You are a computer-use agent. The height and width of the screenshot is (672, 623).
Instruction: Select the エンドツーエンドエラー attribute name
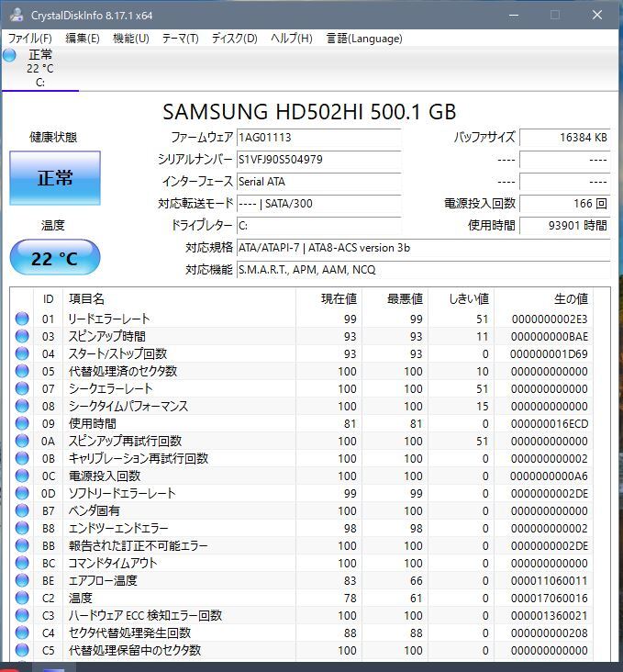click(118, 528)
